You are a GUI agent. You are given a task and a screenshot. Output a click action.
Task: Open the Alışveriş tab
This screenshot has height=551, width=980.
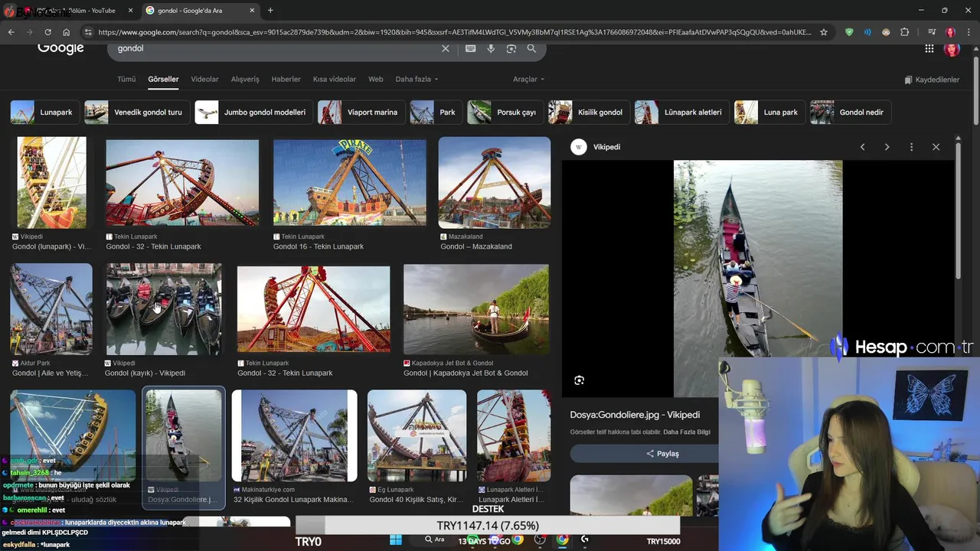245,80
